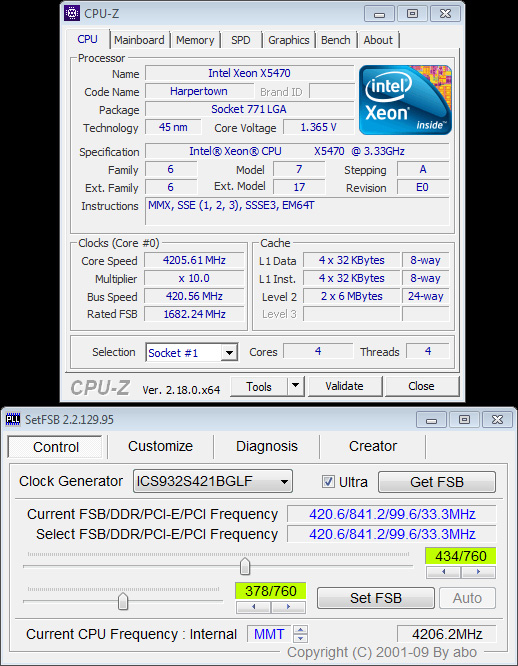
Task: Click the Multiplier value x 10.0
Action: [x=194, y=278]
